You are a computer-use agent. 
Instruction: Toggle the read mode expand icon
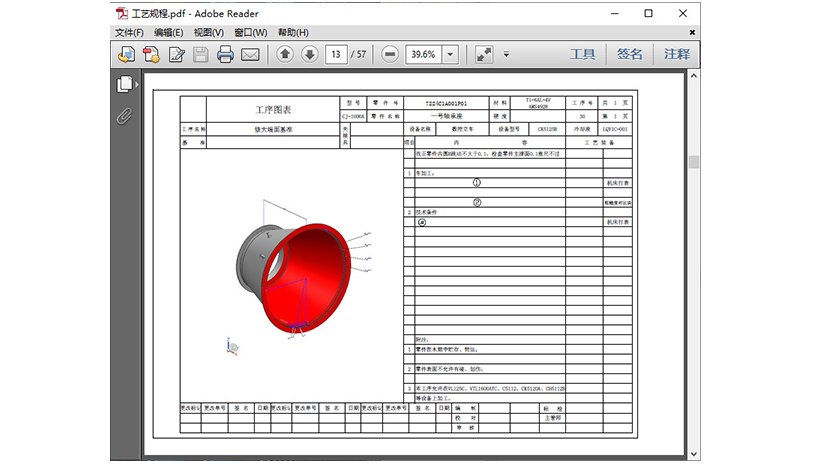(x=484, y=55)
